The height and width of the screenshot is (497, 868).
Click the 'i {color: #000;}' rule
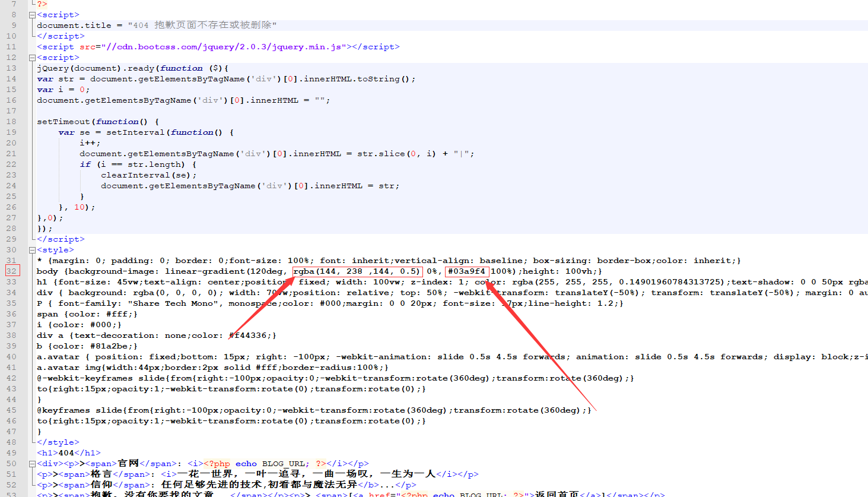[x=80, y=325]
